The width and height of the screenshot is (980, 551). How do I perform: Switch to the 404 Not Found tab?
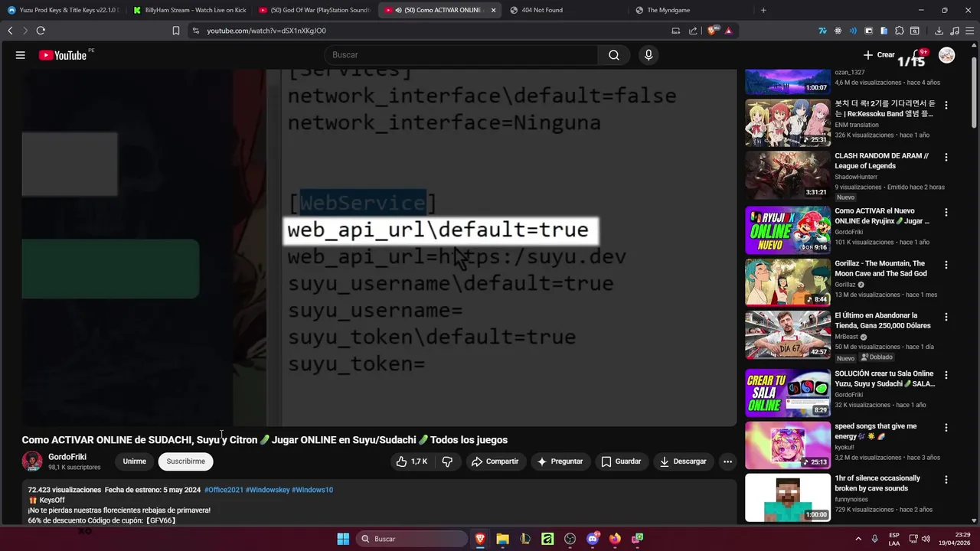tap(565, 10)
